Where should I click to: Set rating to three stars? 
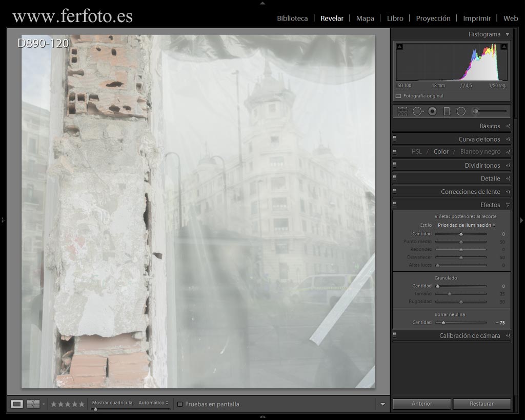click(x=68, y=404)
